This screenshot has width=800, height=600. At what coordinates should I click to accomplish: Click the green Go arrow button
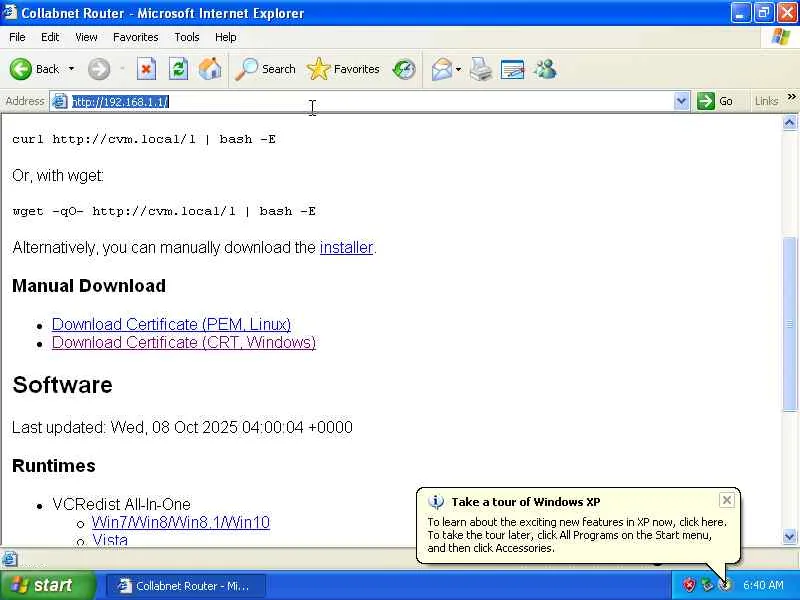pos(715,101)
